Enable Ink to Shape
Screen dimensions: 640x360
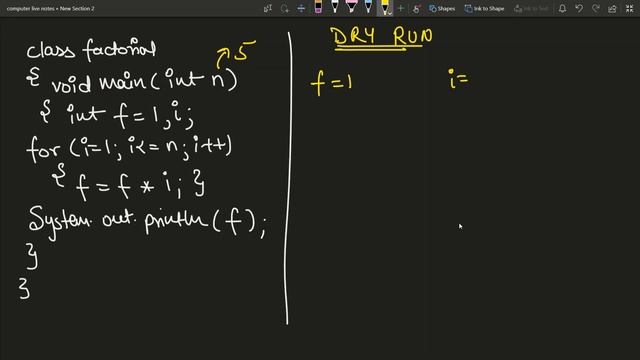point(484,8)
